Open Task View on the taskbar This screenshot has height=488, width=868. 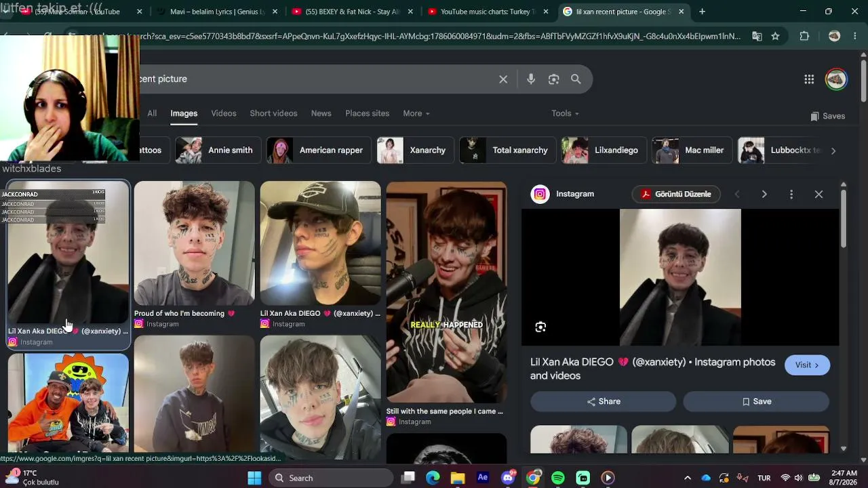[408, 478]
